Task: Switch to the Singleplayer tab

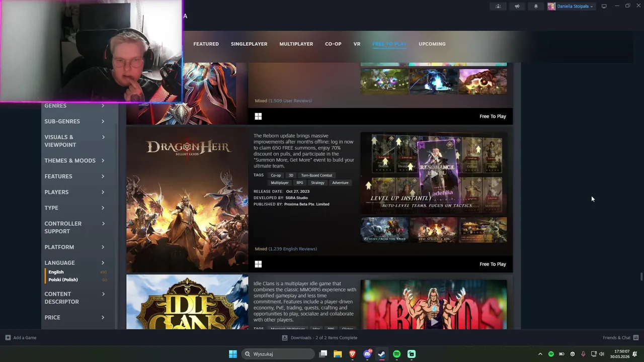Action: pos(249,44)
